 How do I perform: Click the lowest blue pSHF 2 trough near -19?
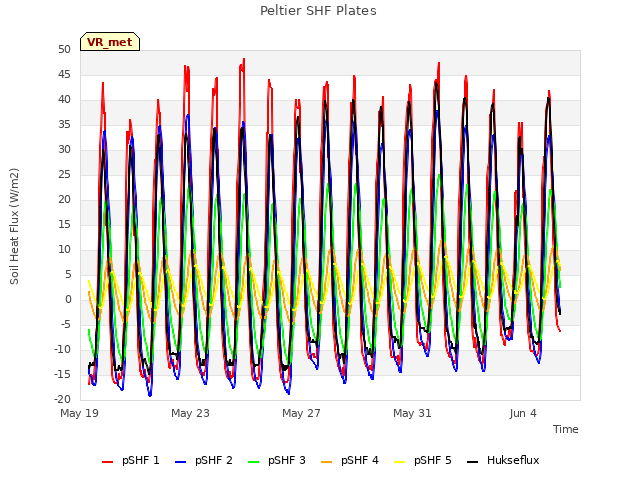[x=150, y=395]
